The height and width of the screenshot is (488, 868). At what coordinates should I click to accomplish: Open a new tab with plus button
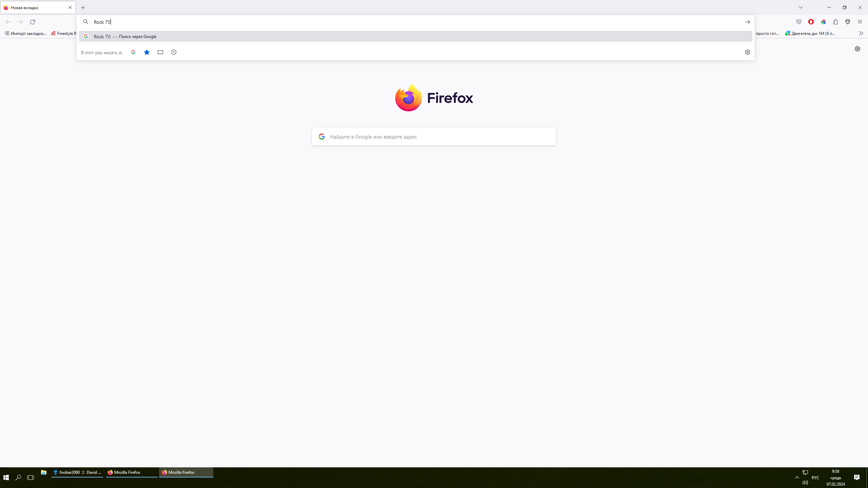click(83, 7)
